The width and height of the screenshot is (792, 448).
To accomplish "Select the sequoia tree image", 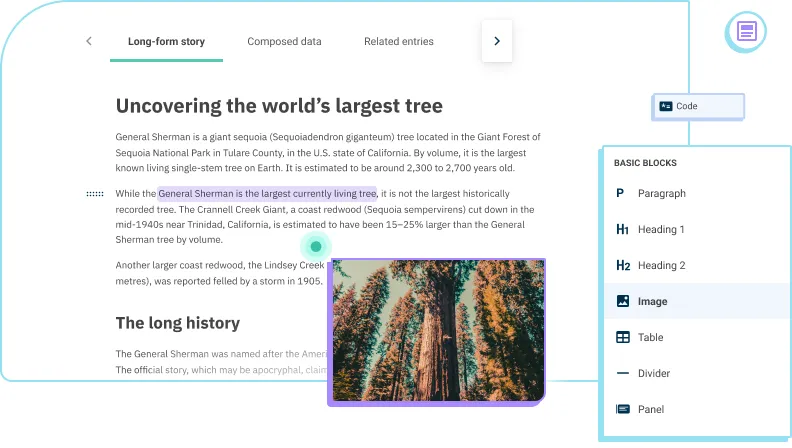I will 437,331.
